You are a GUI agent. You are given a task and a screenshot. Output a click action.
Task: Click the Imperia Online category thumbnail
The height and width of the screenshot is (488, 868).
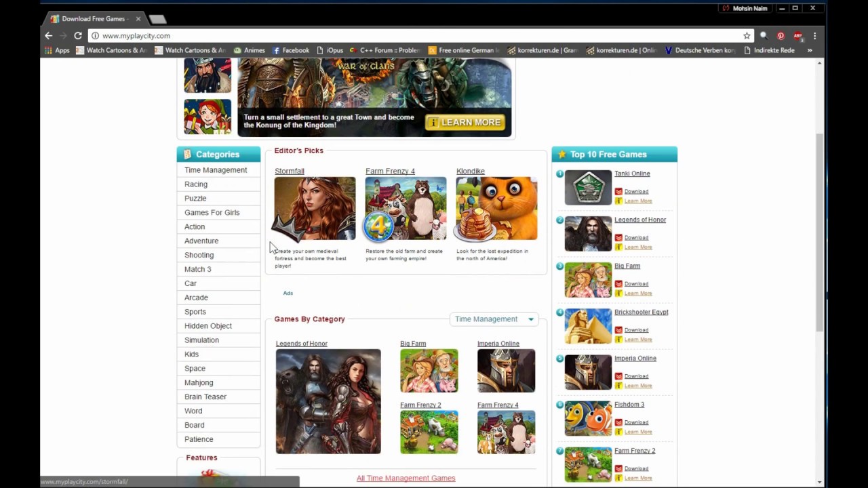pyautogui.click(x=506, y=371)
